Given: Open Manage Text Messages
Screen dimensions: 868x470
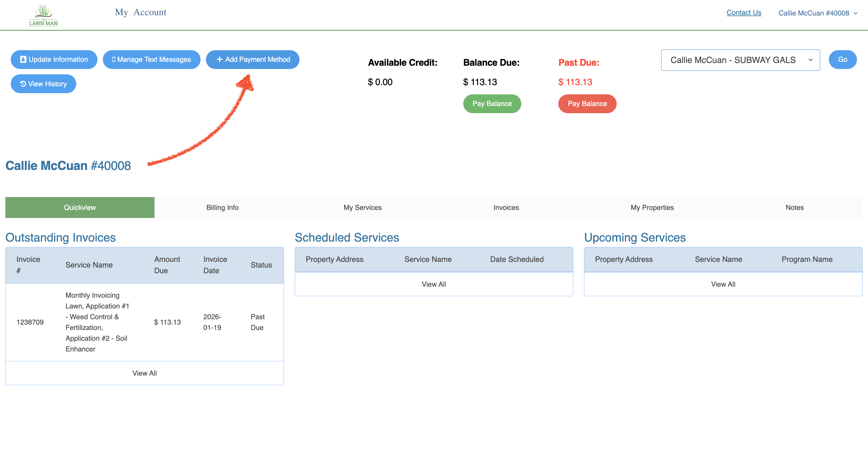Looking at the screenshot, I should [x=151, y=60].
